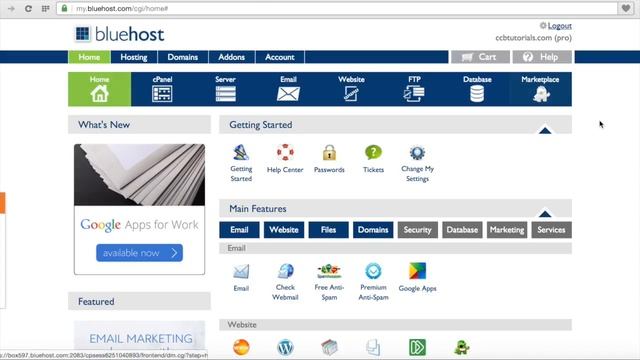This screenshot has width=640, height=360.
Task: Open the Help button in top bar
Action: [542, 57]
